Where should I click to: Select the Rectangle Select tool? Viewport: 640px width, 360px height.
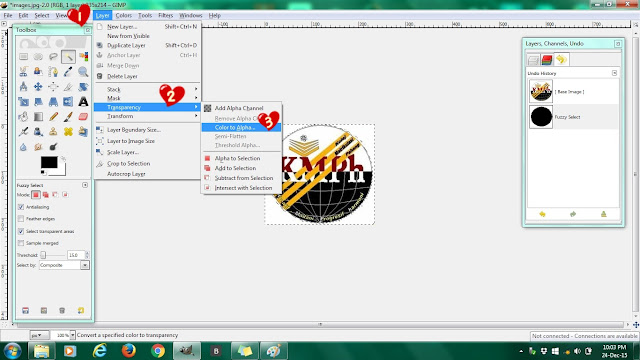pyautogui.click(x=24, y=57)
